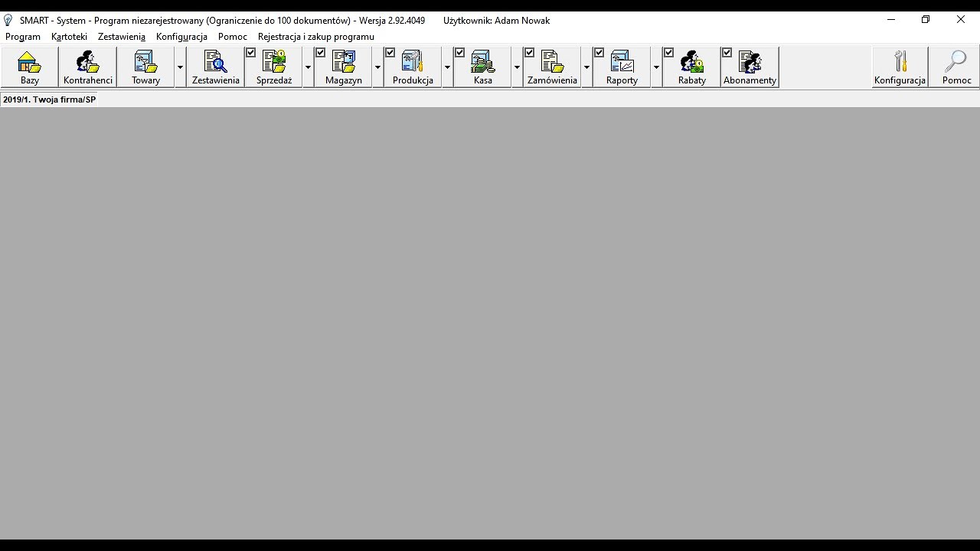
Task: Minimize the SMART System window
Action: tap(891, 20)
